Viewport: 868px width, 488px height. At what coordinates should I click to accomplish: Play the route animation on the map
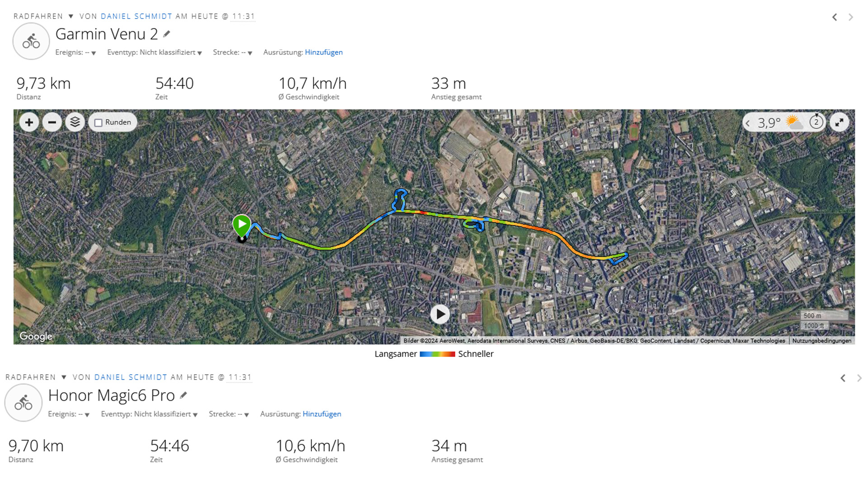pyautogui.click(x=440, y=314)
